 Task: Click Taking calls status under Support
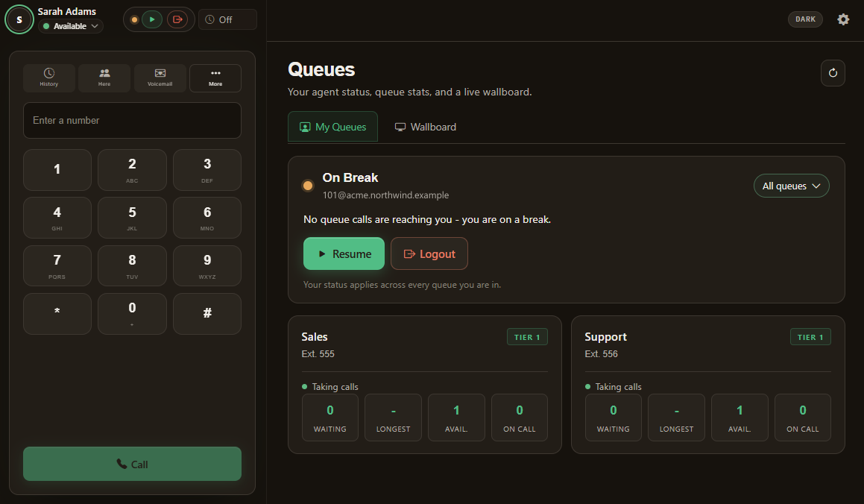614,387
